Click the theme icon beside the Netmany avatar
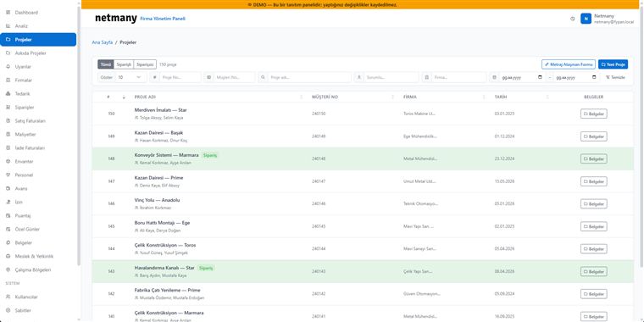The width and height of the screenshot is (644, 322). click(x=573, y=19)
